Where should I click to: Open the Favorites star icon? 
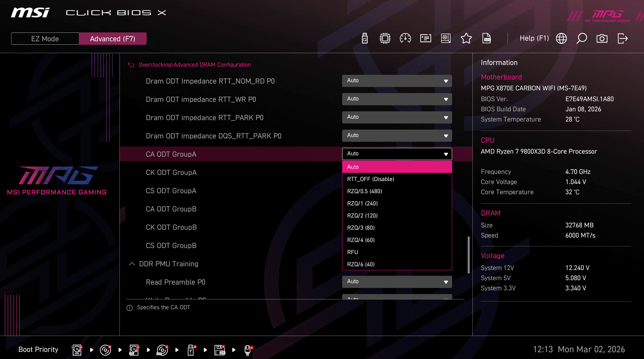pos(466,39)
